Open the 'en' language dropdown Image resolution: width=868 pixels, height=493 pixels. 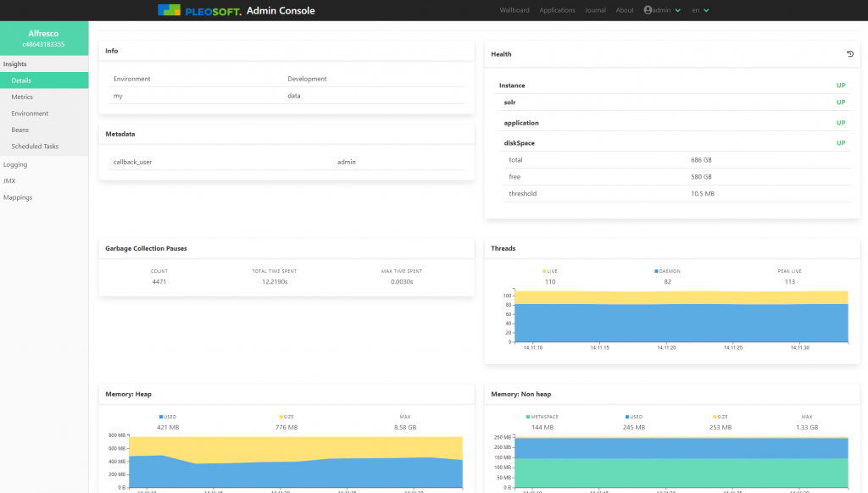tap(700, 10)
